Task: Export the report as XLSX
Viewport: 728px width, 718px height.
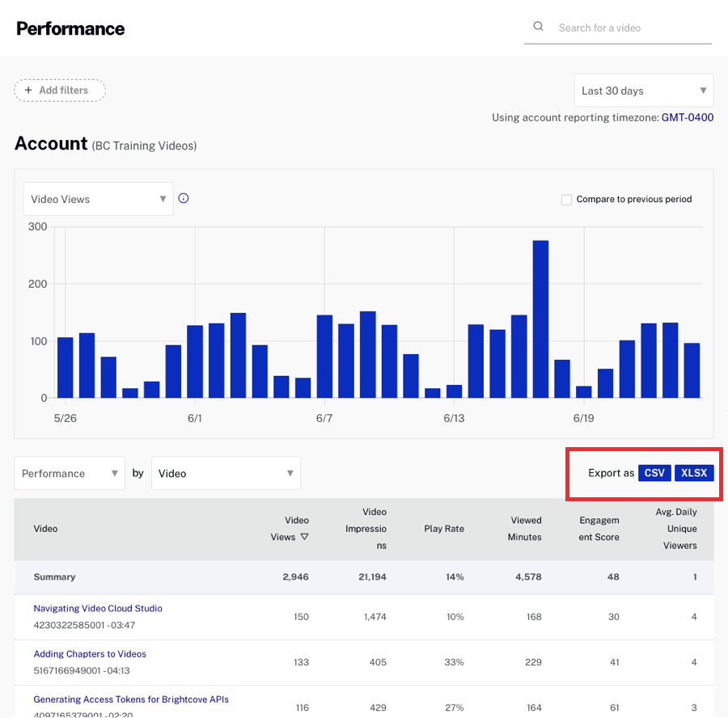Action: (694, 472)
